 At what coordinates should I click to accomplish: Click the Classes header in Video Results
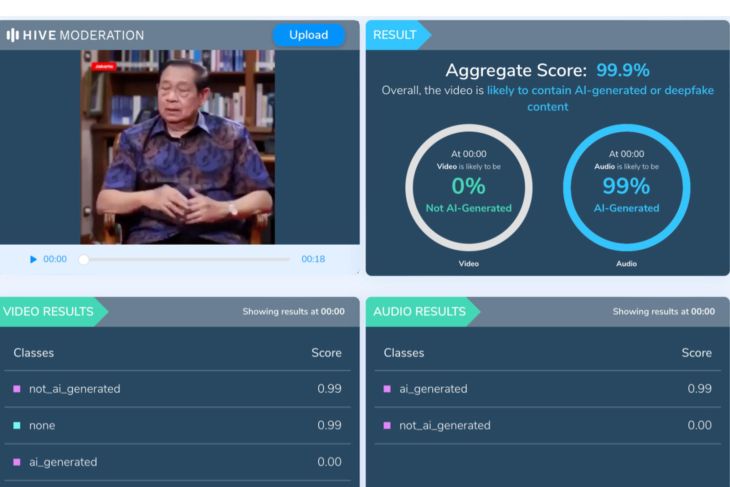[34, 353]
